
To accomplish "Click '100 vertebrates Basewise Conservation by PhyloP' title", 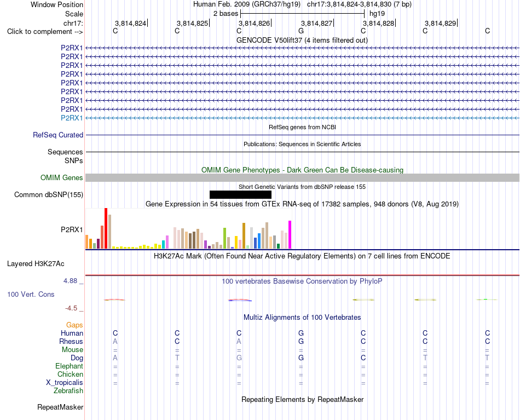I will [x=302, y=281].
